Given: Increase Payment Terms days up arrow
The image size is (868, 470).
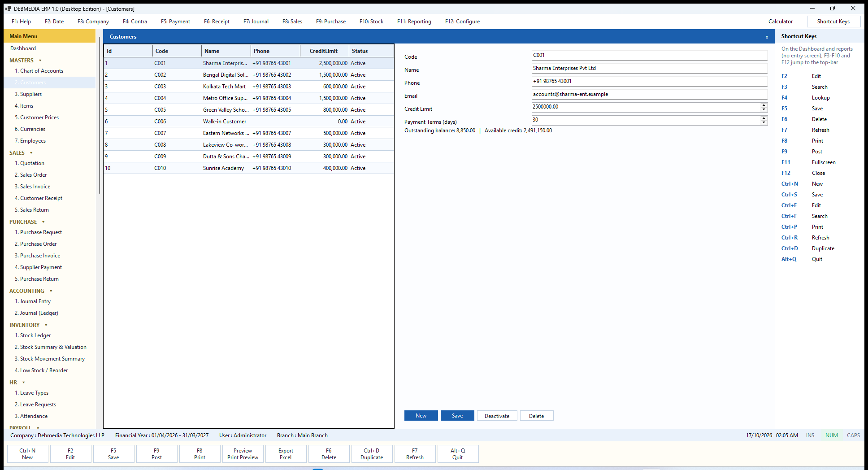Looking at the screenshot, I should click(764, 118).
